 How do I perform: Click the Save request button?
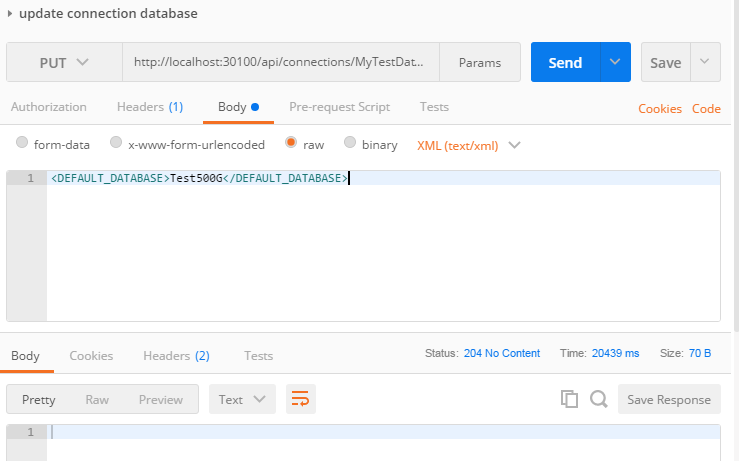(666, 62)
